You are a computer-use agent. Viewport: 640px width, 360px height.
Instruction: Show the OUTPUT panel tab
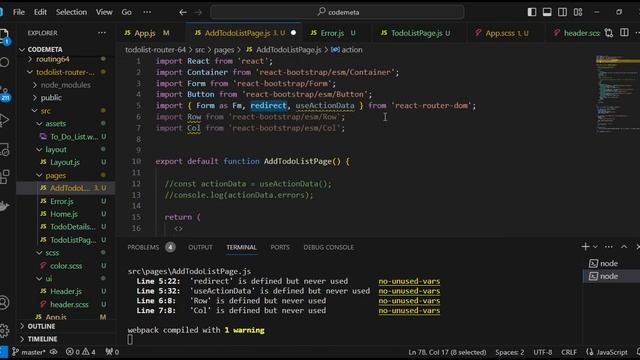coord(200,247)
